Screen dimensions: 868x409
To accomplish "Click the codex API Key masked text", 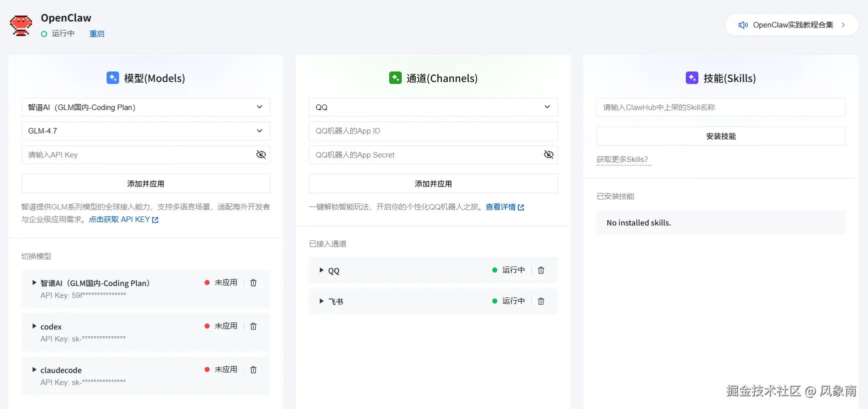I will coord(83,339).
